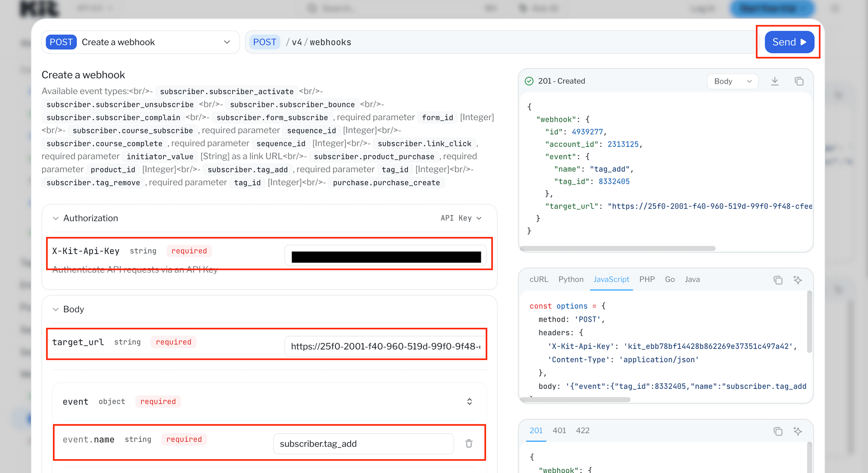Image resolution: width=868 pixels, height=473 pixels.
Task: Click the target_url value in response JSON
Action: (710, 206)
